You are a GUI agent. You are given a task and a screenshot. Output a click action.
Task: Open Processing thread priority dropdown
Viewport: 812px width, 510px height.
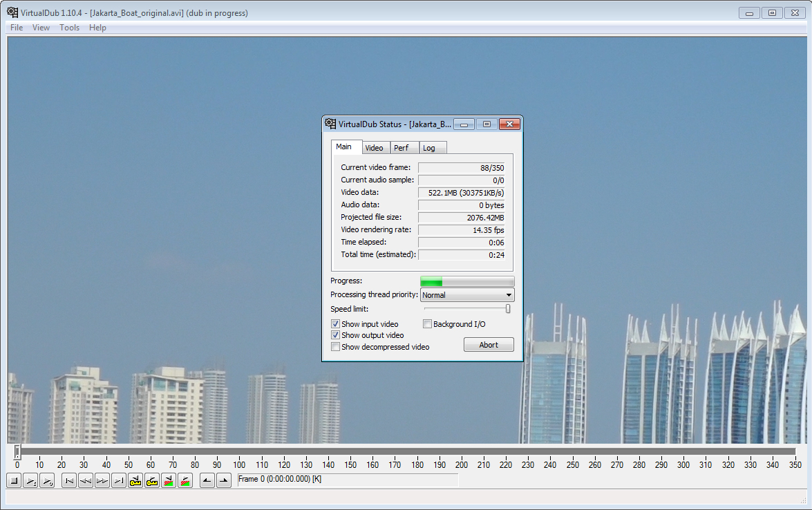467,294
